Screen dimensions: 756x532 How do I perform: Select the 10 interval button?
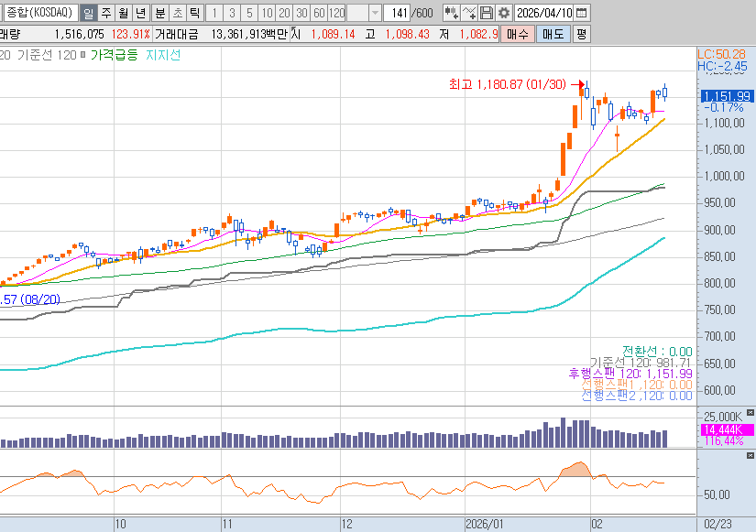[x=267, y=13]
